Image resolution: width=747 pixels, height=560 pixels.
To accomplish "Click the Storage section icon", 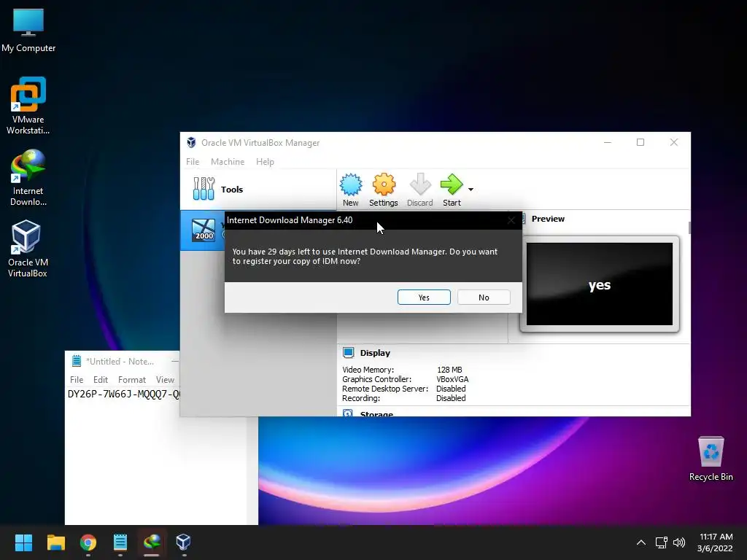I will 348,413.
